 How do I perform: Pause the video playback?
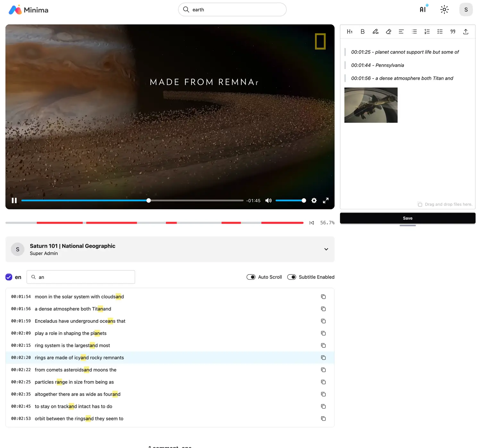pyautogui.click(x=14, y=201)
